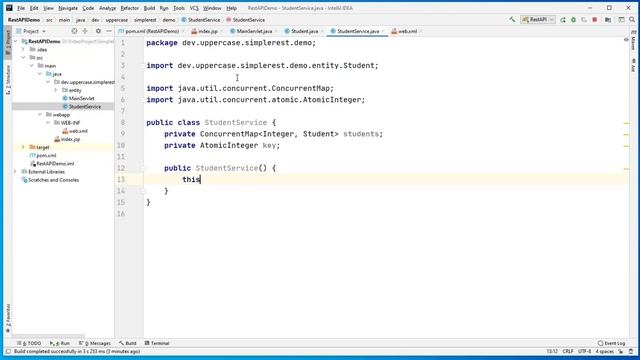Open the Build menu
This screenshot has height=360, width=640.
[x=149, y=8]
